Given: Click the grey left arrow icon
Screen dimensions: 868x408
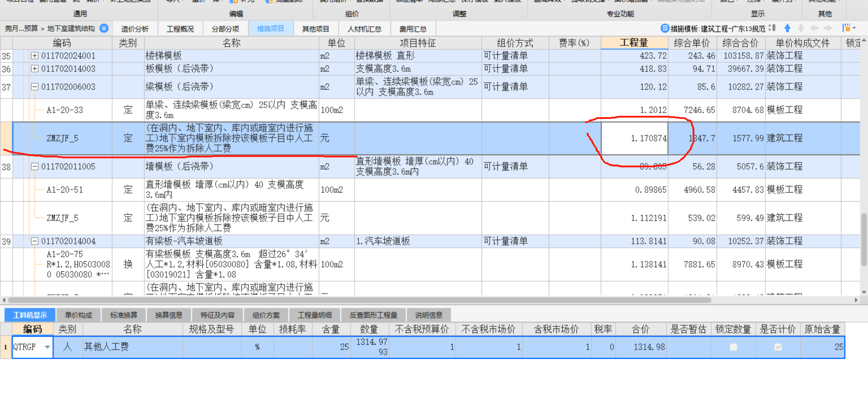Looking at the screenshot, I should click(814, 28).
